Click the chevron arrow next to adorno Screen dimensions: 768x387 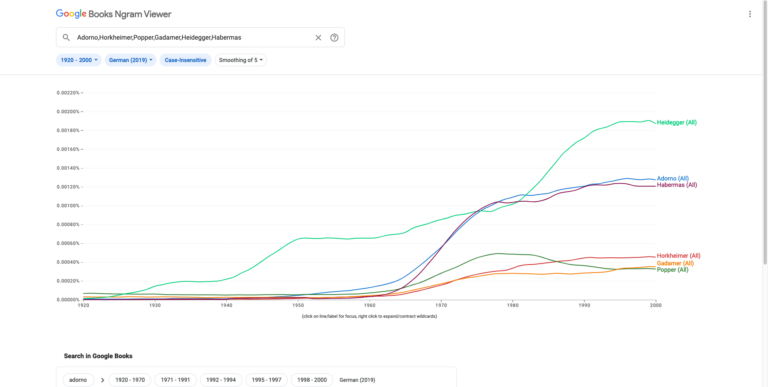102,380
